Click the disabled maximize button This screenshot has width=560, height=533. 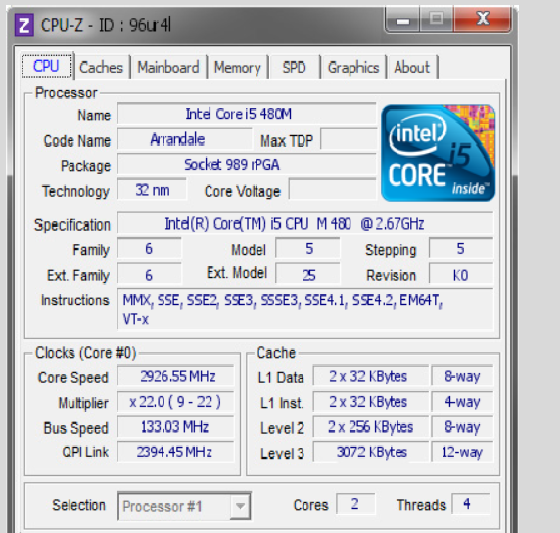click(x=436, y=20)
